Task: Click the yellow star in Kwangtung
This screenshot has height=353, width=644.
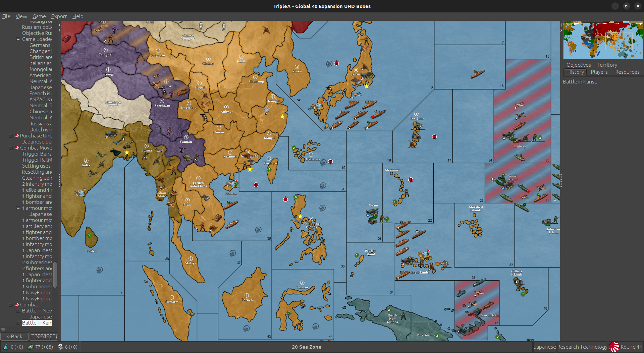Action: (x=250, y=169)
